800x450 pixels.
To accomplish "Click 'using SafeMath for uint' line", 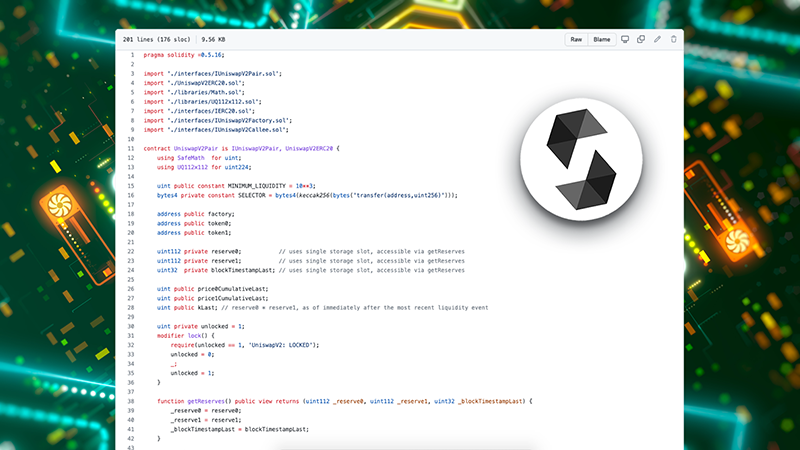I will pos(199,158).
